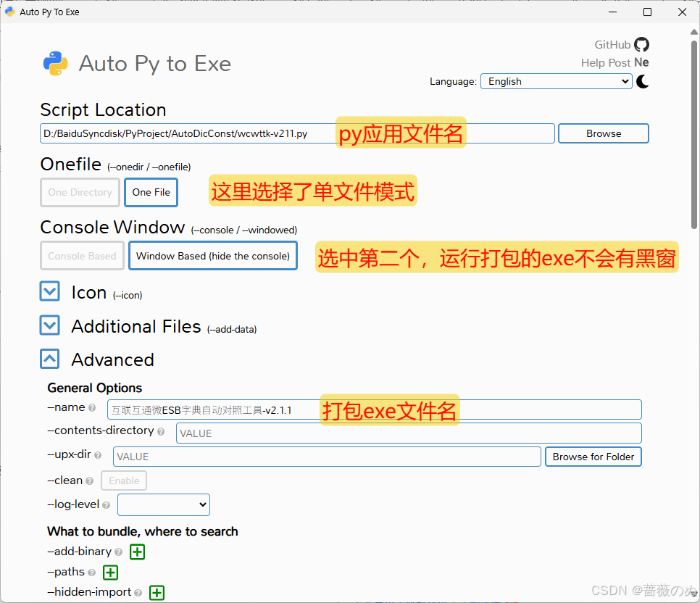
Task: Choose Window Based to hide the console
Action: click(x=212, y=256)
